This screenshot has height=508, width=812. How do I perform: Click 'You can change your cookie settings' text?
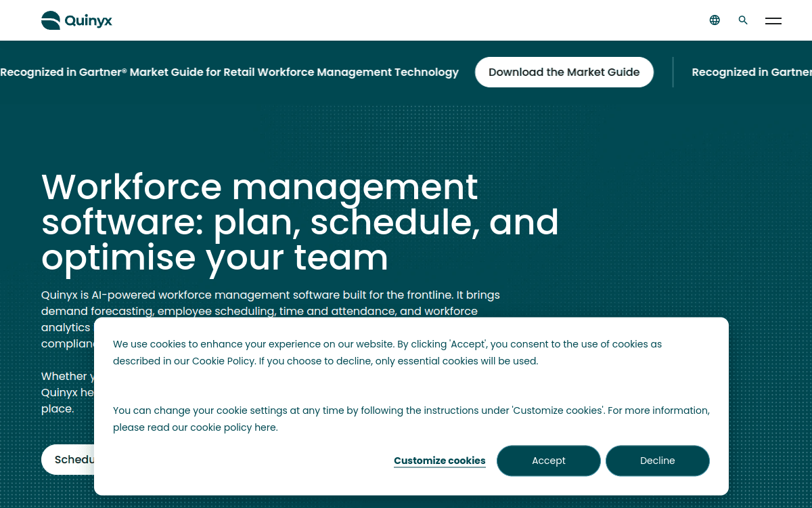411,419
